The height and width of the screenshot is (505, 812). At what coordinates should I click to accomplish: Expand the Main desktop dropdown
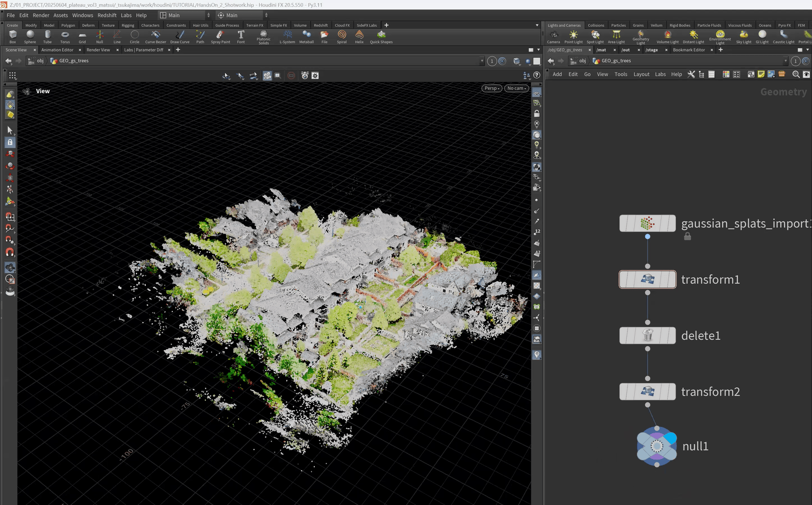coord(185,15)
